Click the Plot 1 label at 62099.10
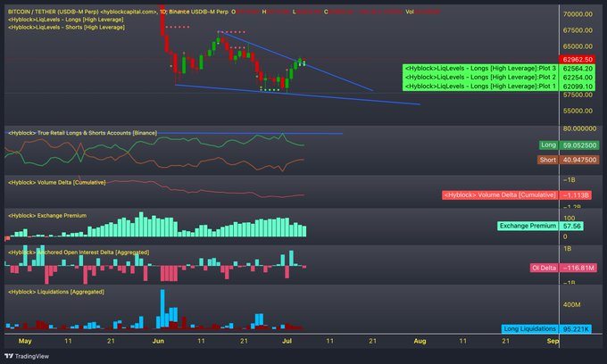The height and width of the screenshot is (364, 607). tap(499, 87)
